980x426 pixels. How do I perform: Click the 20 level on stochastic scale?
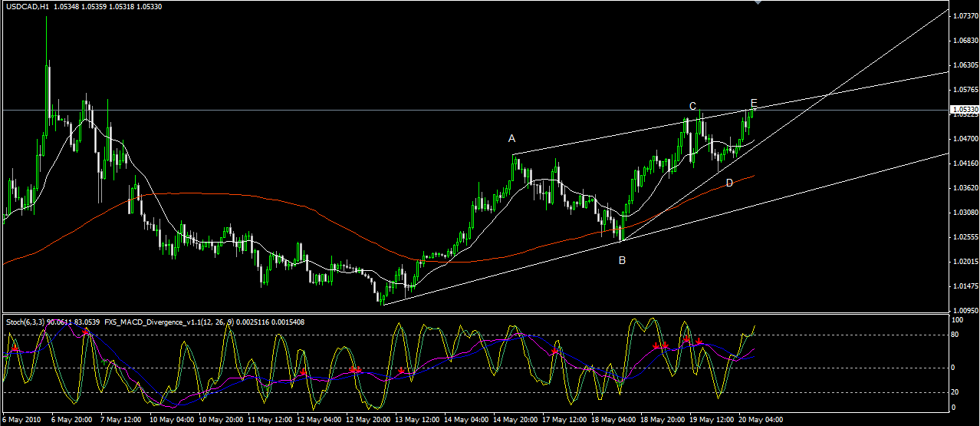(x=956, y=392)
